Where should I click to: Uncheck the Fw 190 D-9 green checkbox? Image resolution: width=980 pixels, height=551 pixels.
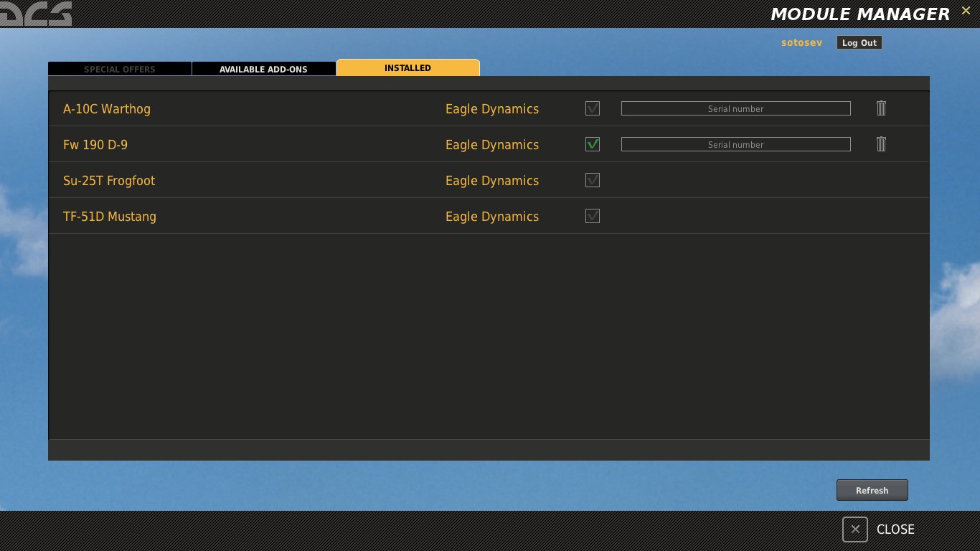[593, 144]
